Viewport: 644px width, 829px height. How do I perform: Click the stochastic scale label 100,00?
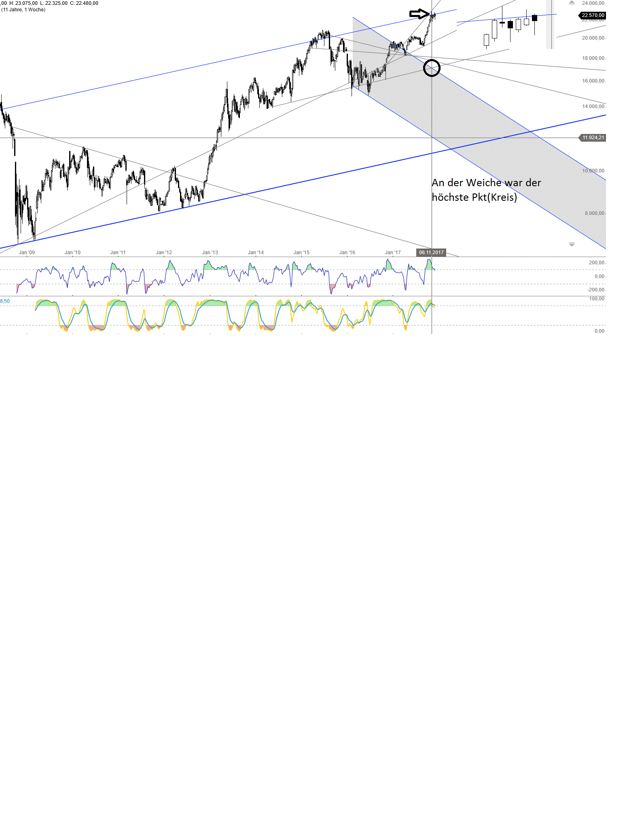pyautogui.click(x=597, y=299)
